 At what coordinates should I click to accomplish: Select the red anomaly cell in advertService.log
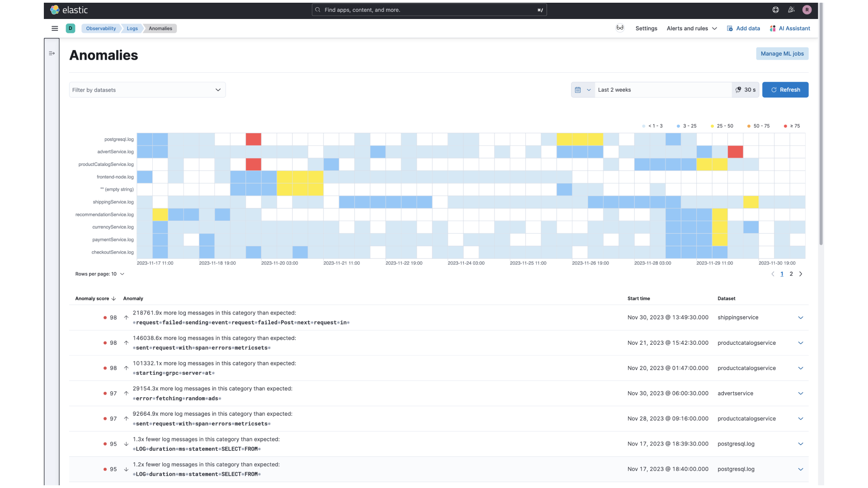(735, 152)
